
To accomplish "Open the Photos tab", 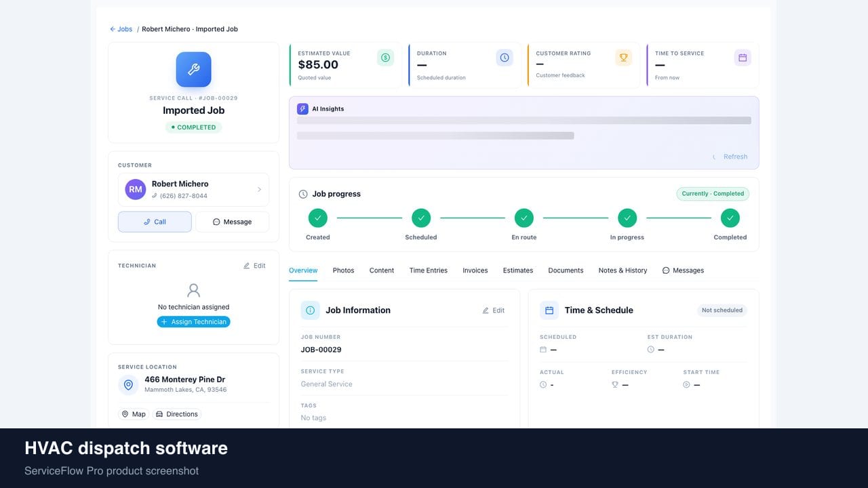I will pyautogui.click(x=343, y=270).
